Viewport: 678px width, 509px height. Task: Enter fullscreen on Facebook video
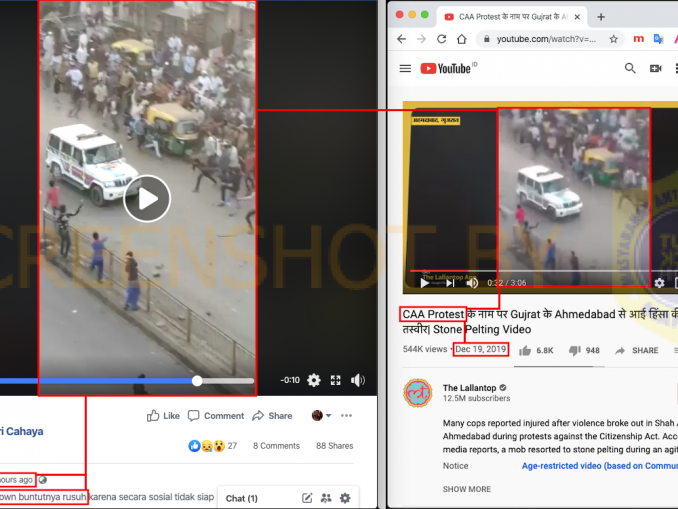tap(336, 380)
